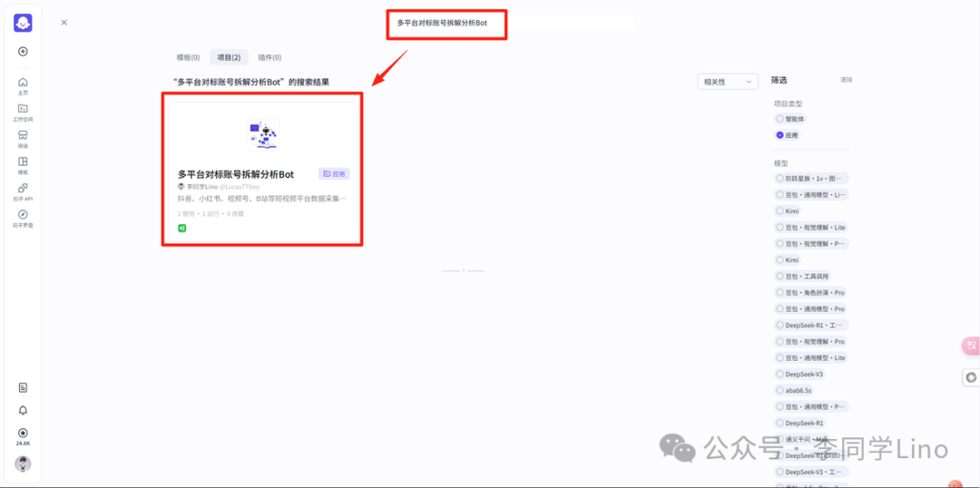Click the plus create button in the sidebar
Image resolution: width=980 pixels, height=488 pixels.
point(23,51)
